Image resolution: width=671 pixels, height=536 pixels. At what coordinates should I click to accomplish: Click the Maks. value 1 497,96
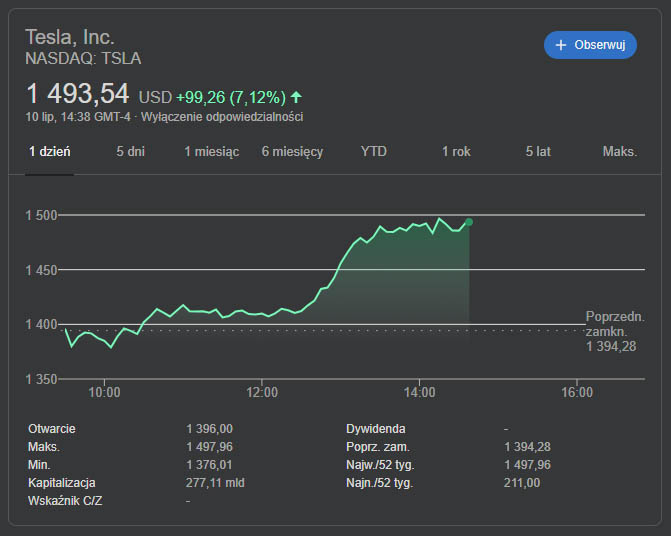click(x=209, y=447)
